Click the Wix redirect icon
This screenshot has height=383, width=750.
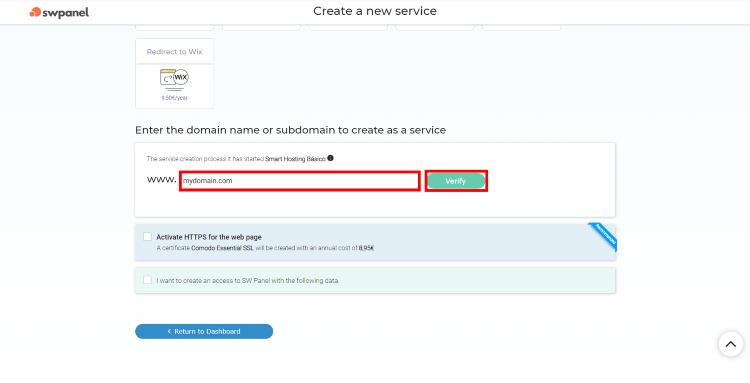point(175,79)
